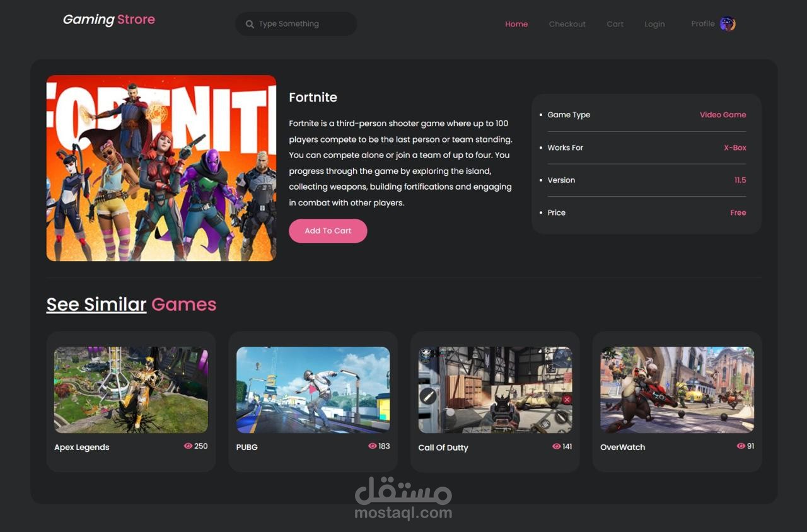Click the Fortnite description paragraph
Screen dimensions: 807x532
pos(401,163)
